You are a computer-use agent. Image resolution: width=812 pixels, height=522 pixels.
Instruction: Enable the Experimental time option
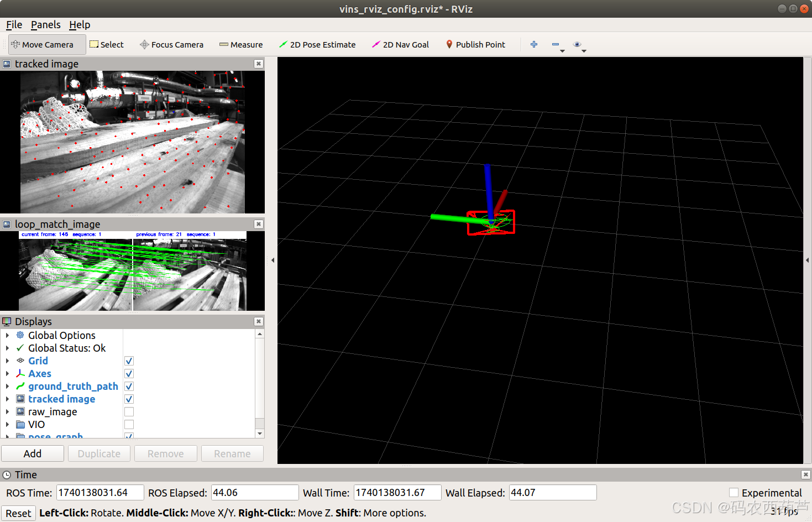coord(734,492)
